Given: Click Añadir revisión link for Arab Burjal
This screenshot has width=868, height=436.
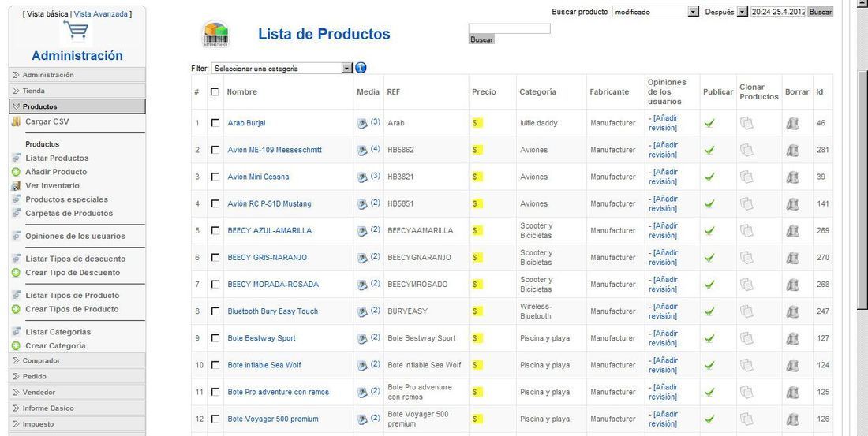Looking at the screenshot, I should point(664,123).
